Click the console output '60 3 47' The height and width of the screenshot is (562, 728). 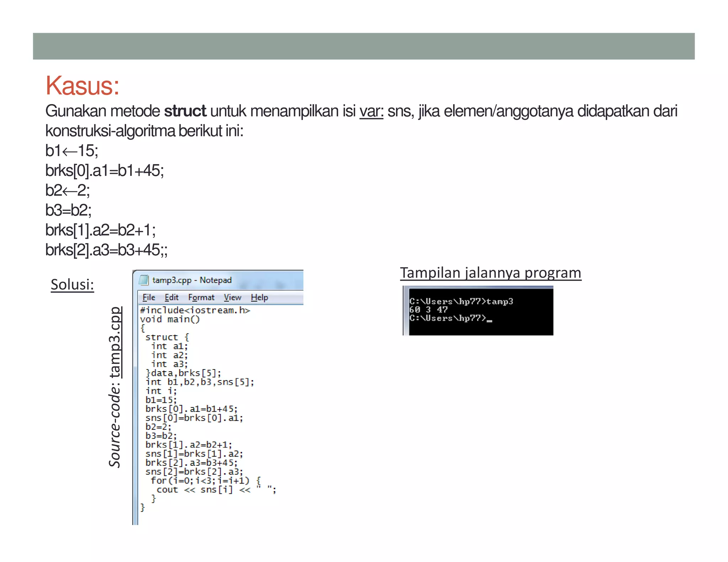[428, 310]
